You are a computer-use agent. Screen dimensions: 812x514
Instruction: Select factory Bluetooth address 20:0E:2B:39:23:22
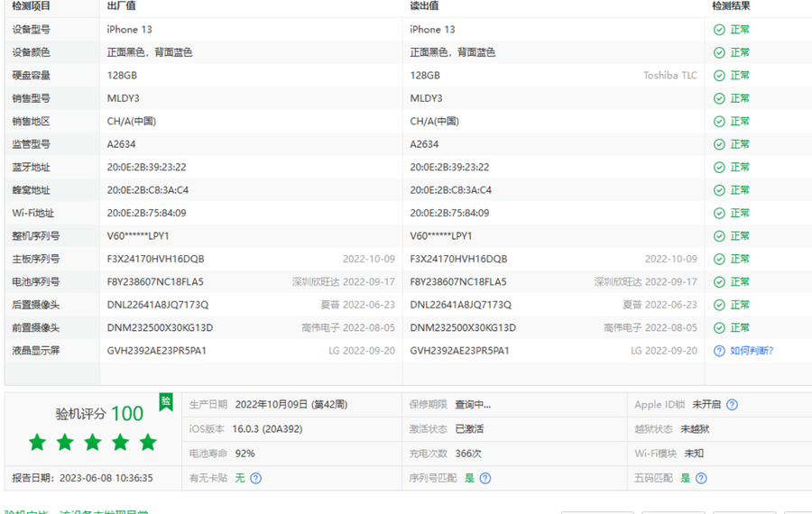(x=146, y=167)
